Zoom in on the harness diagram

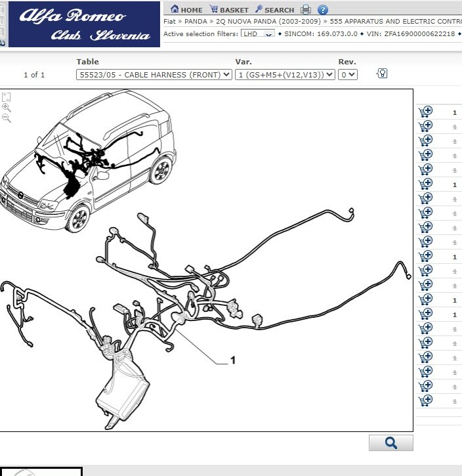click(x=7, y=108)
